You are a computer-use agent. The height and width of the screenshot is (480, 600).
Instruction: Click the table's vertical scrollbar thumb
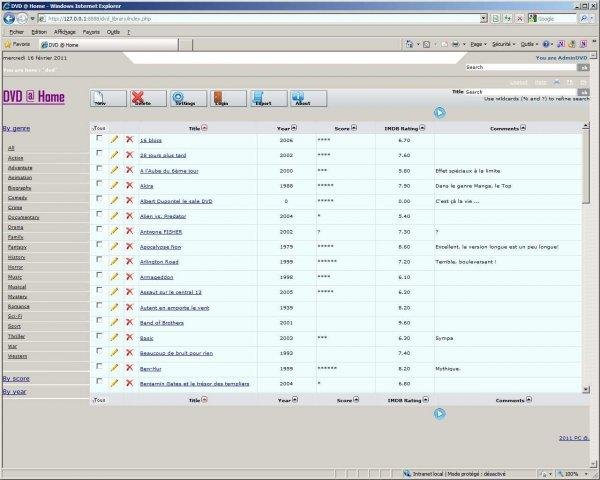(585, 166)
